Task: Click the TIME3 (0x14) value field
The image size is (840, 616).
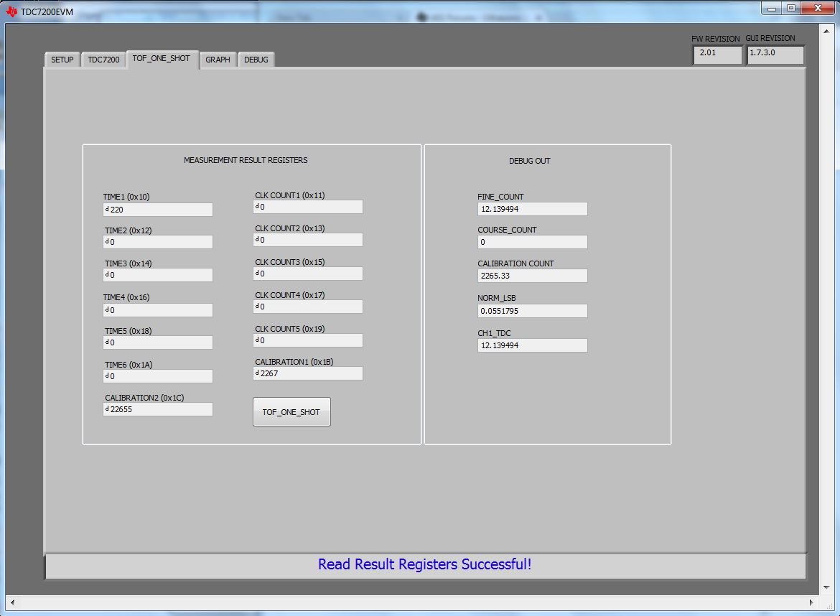Action: pos(157,275)
